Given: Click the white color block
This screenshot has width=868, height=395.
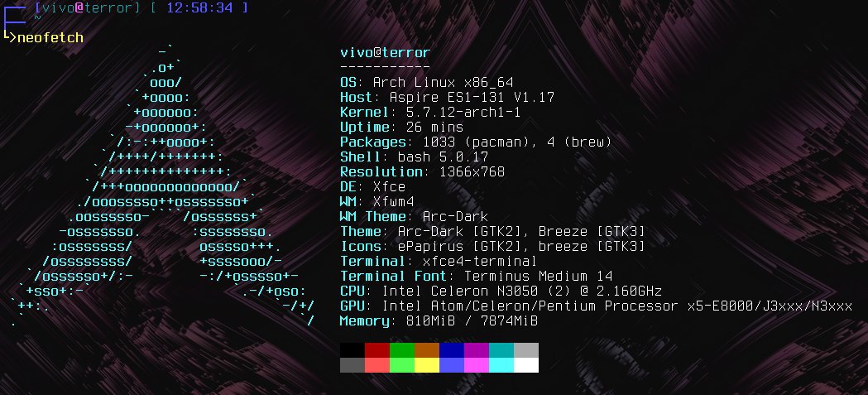Looking at the screenshot, I should coord(526,365).
